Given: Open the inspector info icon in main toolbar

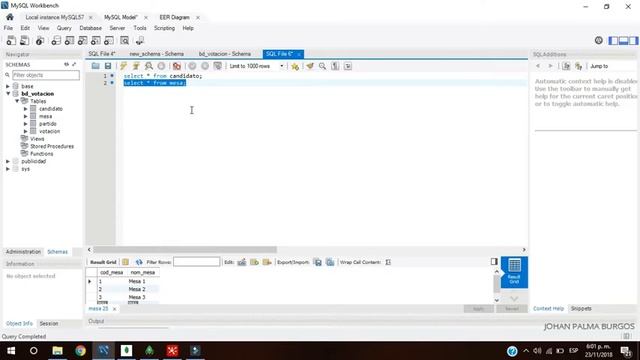Looking at the screenshot, I should tap(40, 40).
